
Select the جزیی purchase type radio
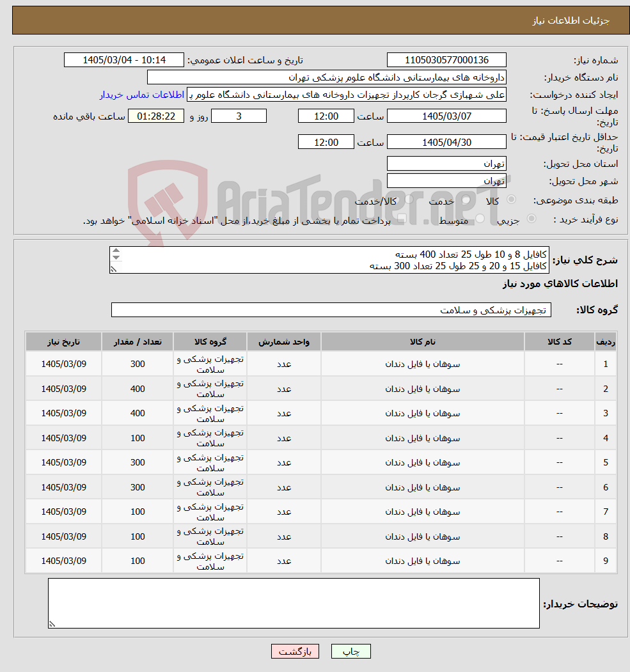[532, 219]
